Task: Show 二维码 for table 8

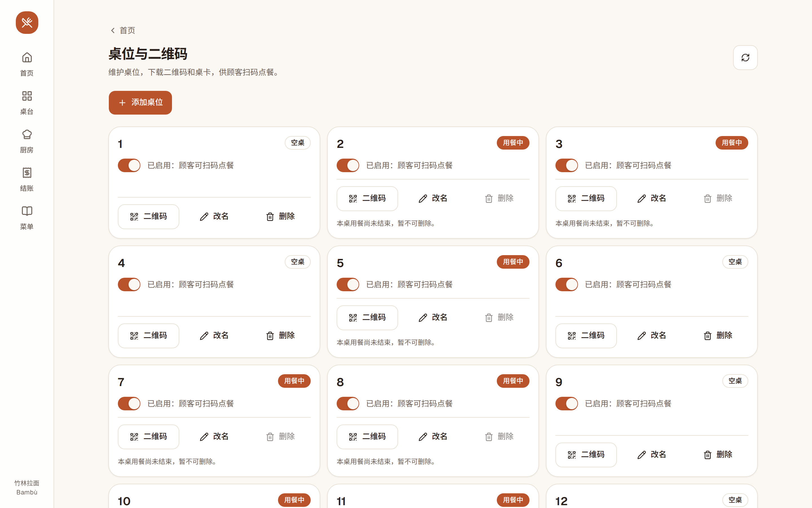Action: (x=367, y=437)
